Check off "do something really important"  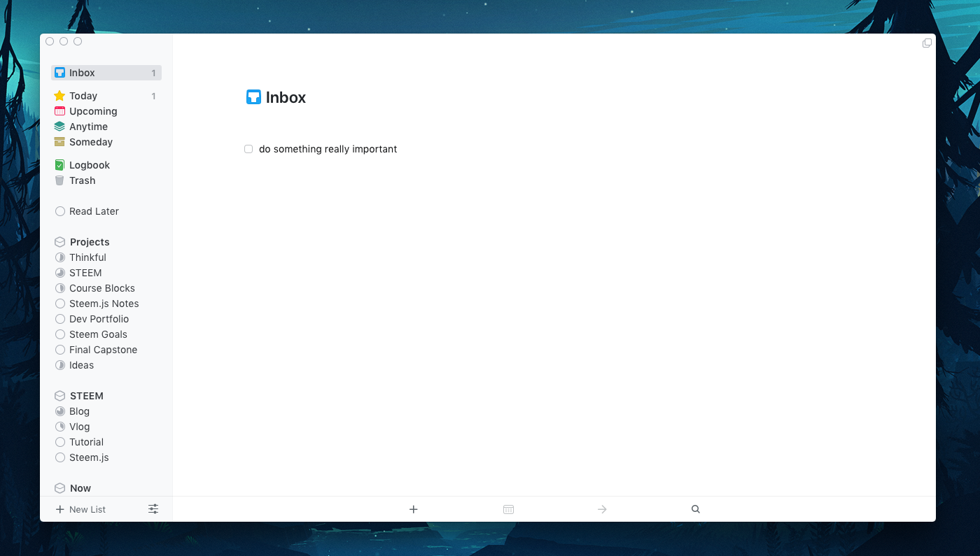[248, 149]
